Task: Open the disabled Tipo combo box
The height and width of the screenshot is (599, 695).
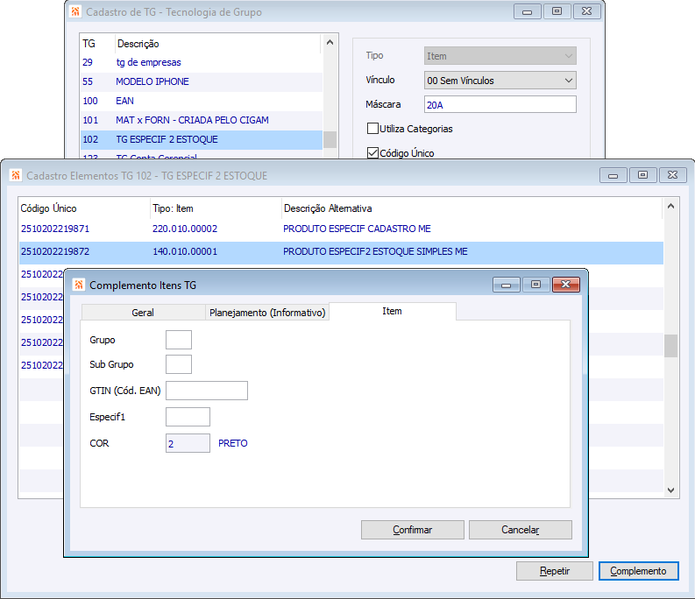Action: tap(500, 56)
